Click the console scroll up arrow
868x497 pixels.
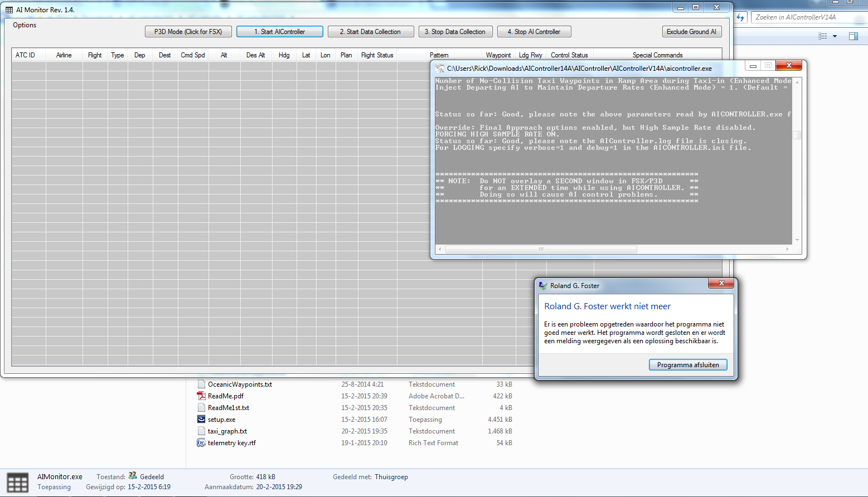[x=797, y=82]
